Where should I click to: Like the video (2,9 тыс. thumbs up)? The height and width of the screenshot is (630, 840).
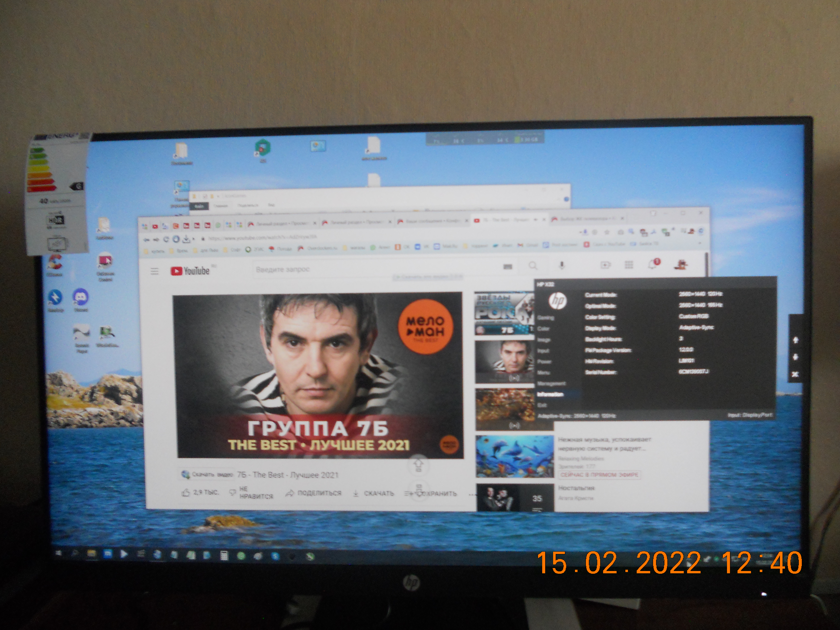[186, 493]
